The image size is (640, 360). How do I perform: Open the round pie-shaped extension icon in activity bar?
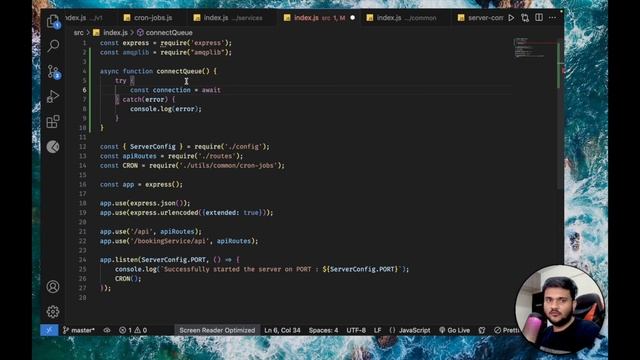click(x=53, y=147)
